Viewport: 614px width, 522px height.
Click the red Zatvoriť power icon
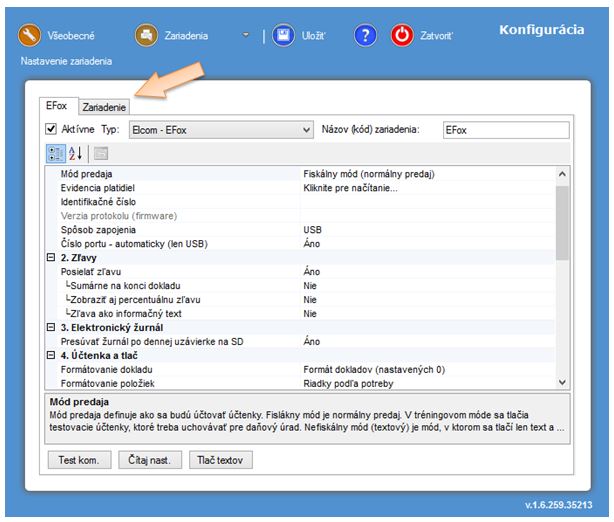click(x=402, y=35)
